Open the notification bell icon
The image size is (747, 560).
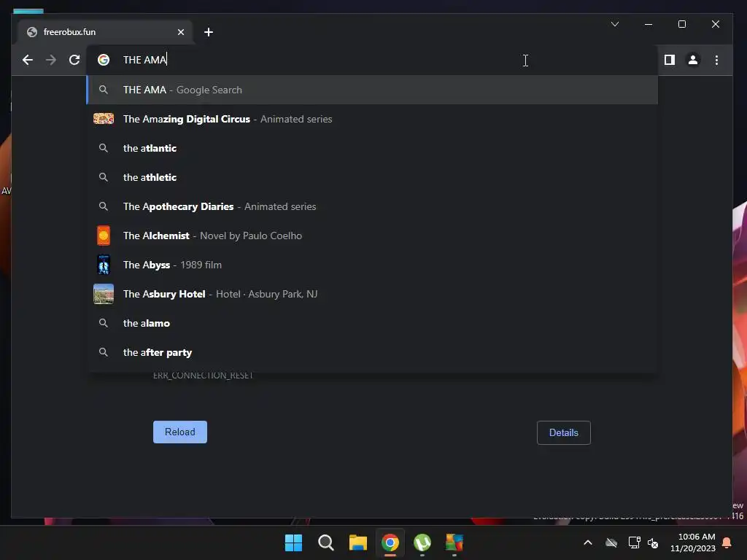pos(727,542)
